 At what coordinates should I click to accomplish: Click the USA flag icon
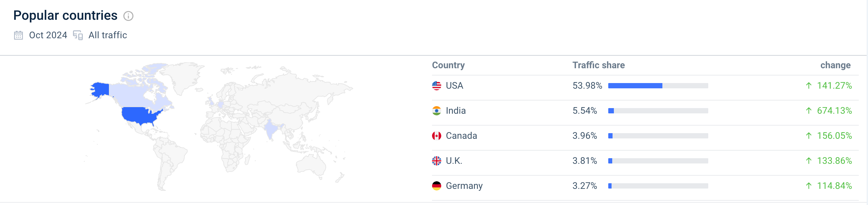click(x=436, y=86)
